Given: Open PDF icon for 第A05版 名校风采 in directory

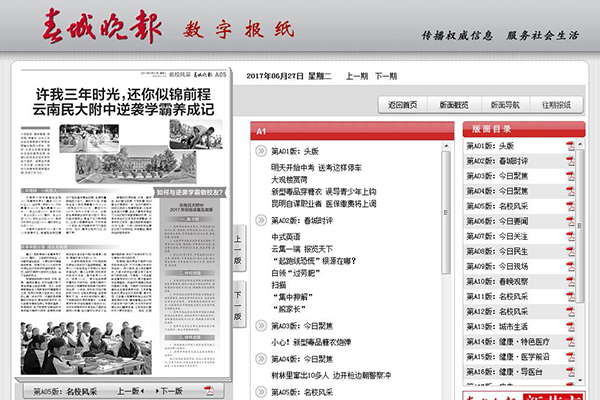Looking at the screenshot, I should coord(570,206).
